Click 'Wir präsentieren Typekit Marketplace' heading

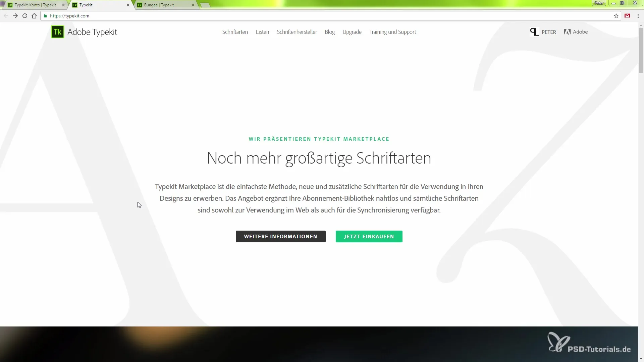[x=319, y=139]
